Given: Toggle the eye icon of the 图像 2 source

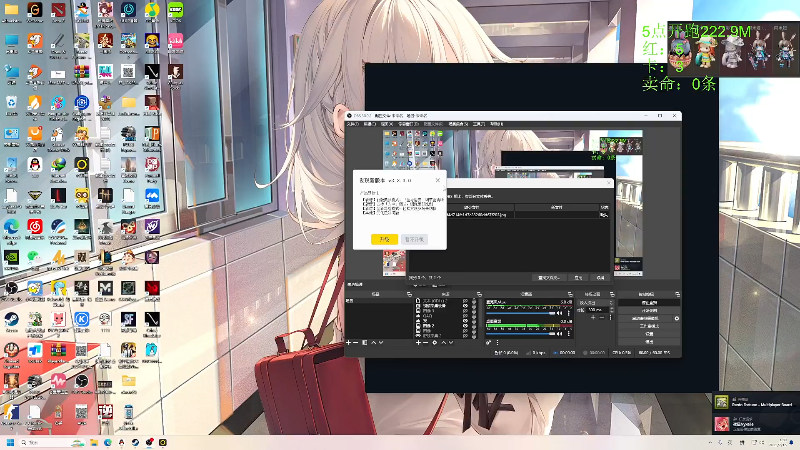Looking at the screenshot, I should (x=465, y=326).
